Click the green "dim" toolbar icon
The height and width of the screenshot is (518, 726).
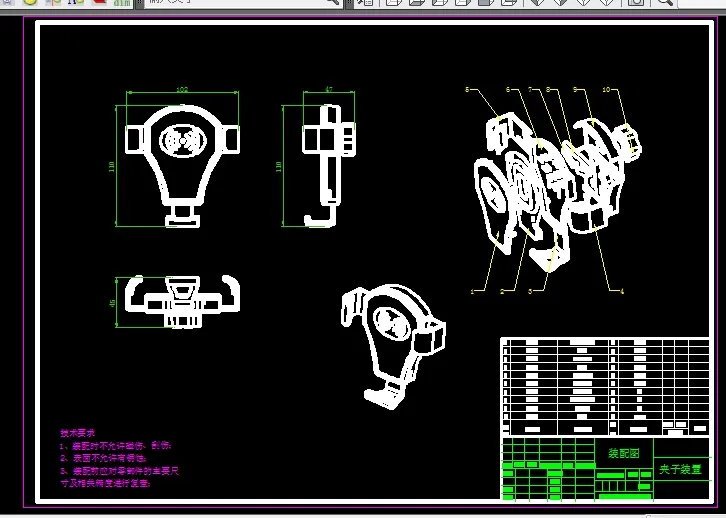pos(122,2)
